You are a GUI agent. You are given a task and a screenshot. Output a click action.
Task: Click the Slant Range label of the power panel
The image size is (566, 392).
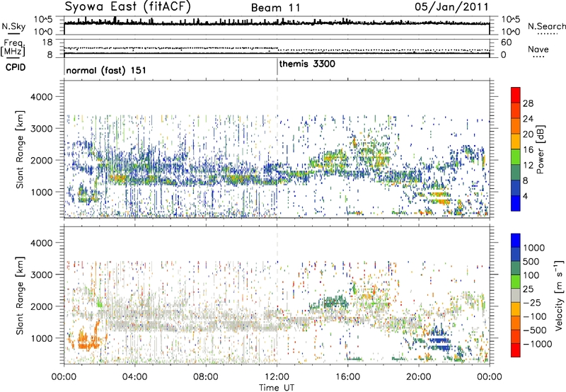[x=20, y=149]
